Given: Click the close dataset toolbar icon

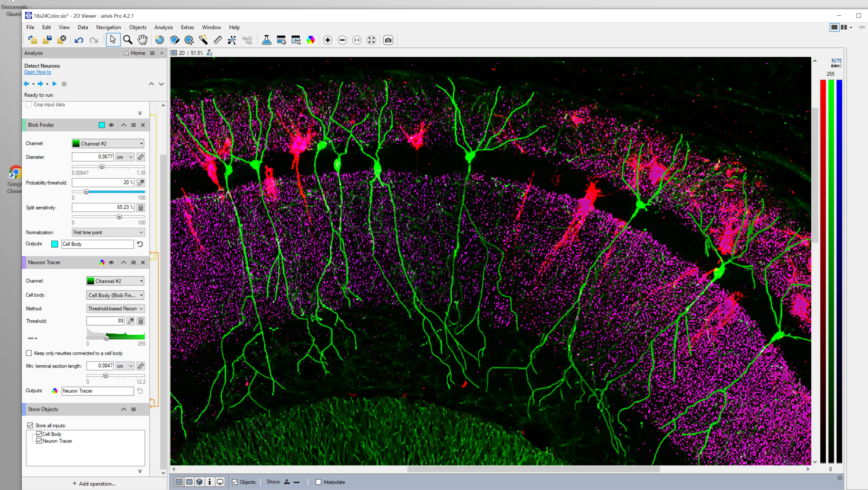Looking at the screenshot, I should 62,40.
